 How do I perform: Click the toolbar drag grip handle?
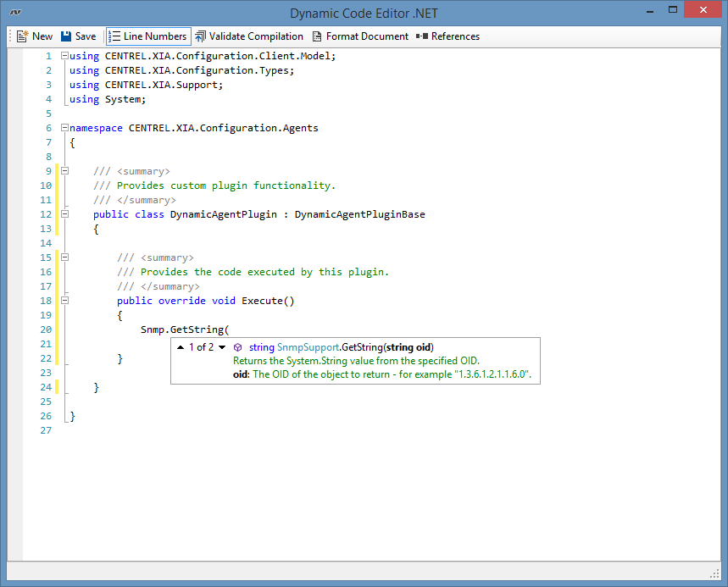[x=10, y=36]
